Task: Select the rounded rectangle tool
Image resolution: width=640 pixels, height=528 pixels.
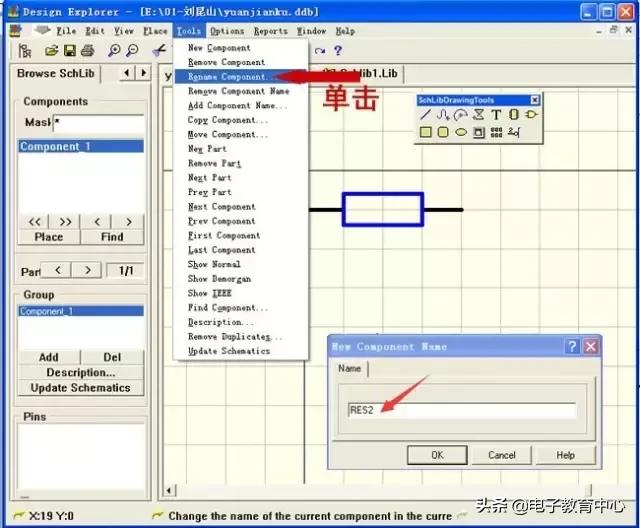Action: [x=443, y=132]
